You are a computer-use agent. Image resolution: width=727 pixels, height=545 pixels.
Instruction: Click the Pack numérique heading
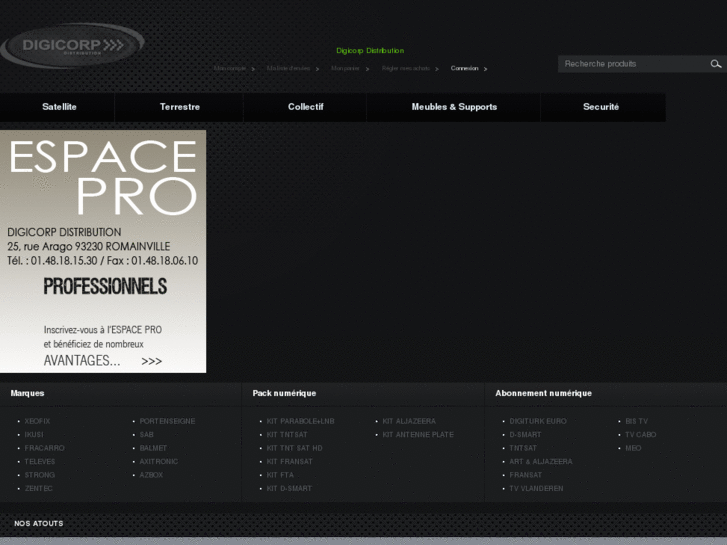coord(284,393)
